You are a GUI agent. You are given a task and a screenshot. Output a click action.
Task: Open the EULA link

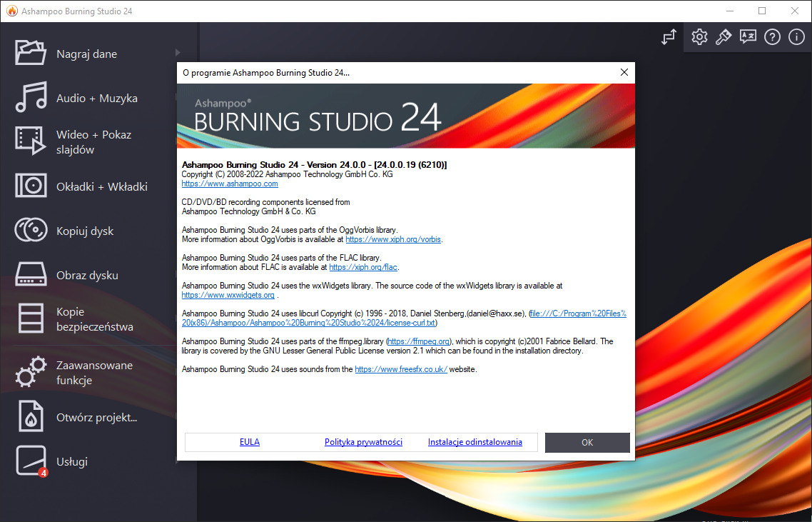[250, 442]
